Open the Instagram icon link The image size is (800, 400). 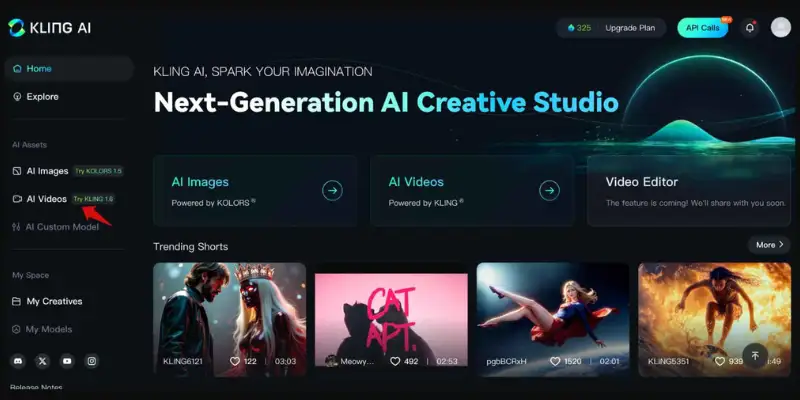pyautogui.click(x=92, y=361)
